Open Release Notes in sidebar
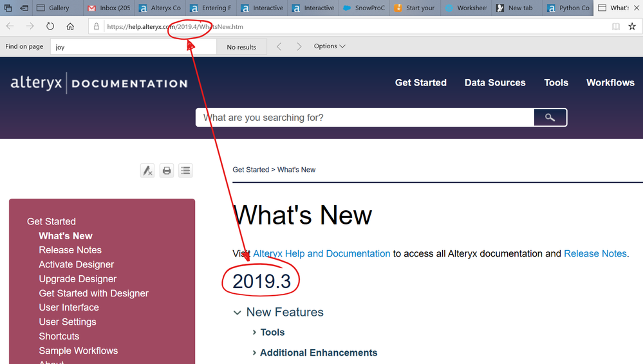This screenshot has height=364, width=643. tap(70, 250)
